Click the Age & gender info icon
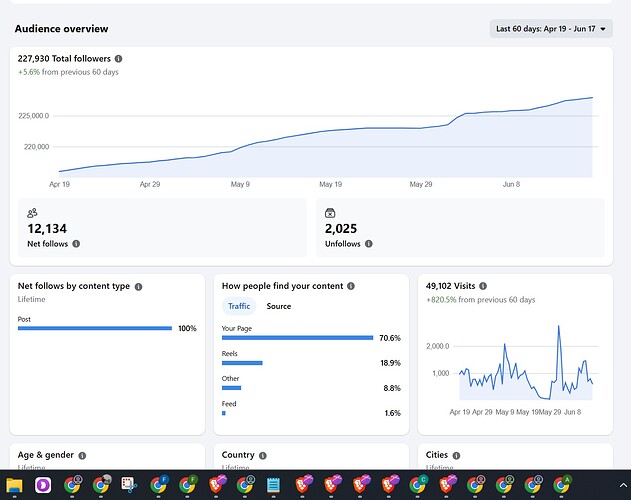This screenshot has height=500, width=631. [82, 455]
